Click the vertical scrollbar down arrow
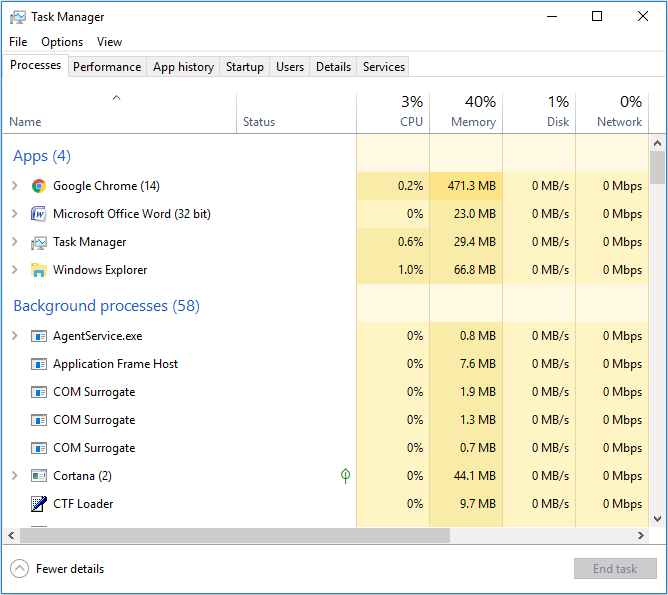Viewport: 668px width, 595px height. point(657,518)
